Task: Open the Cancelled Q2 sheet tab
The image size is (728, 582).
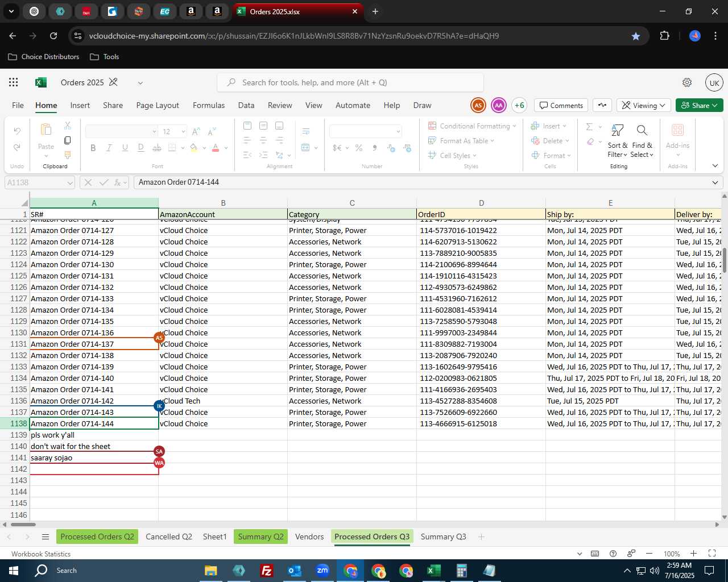Action: click(169, 537)
